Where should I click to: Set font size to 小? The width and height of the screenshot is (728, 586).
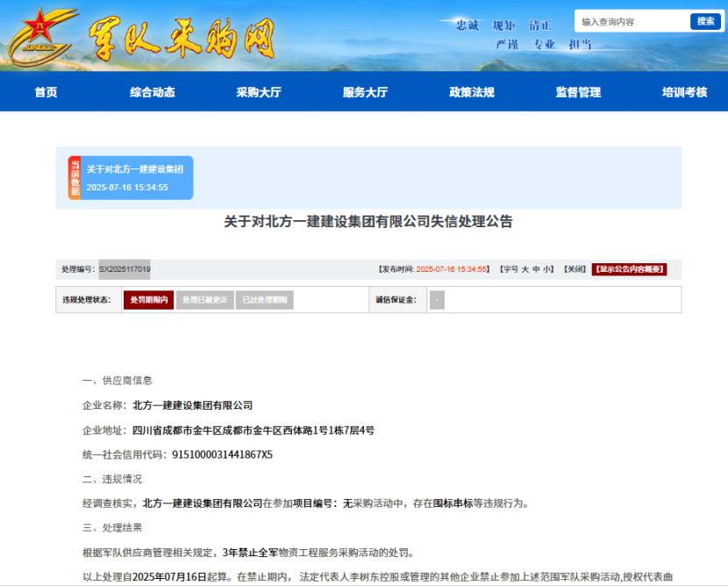point(547,269)
